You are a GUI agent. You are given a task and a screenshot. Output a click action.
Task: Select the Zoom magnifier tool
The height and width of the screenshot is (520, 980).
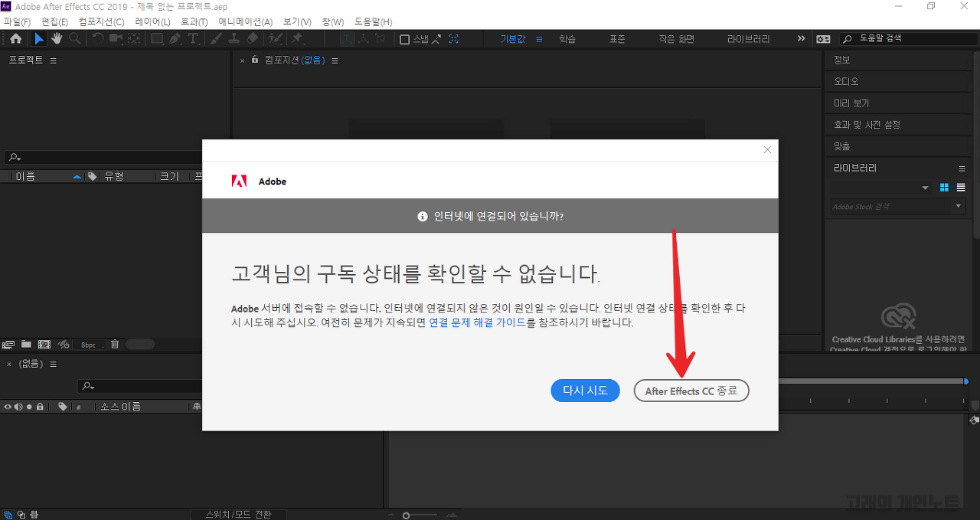tap(75, 39)
